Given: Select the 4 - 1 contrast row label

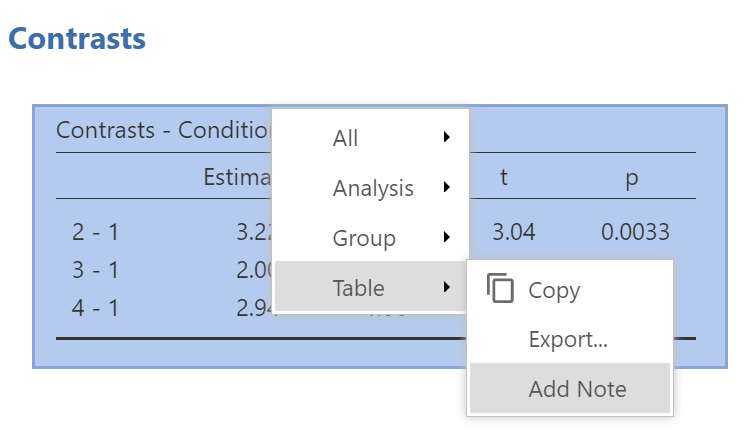Looking at the screenshot, I should pos(95,308).
